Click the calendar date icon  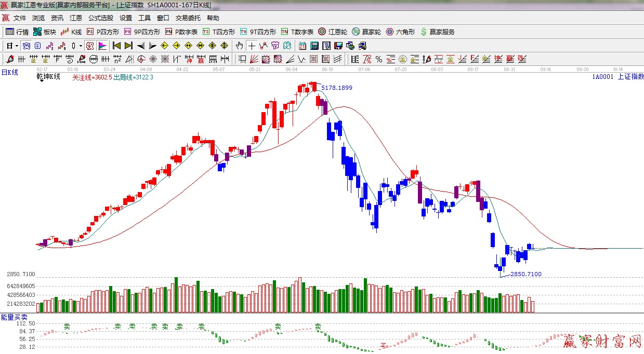(302, 46)
